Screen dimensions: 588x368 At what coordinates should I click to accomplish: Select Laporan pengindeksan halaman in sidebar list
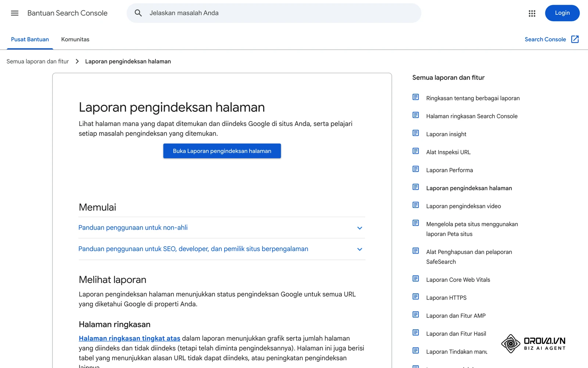click(469, 188)
